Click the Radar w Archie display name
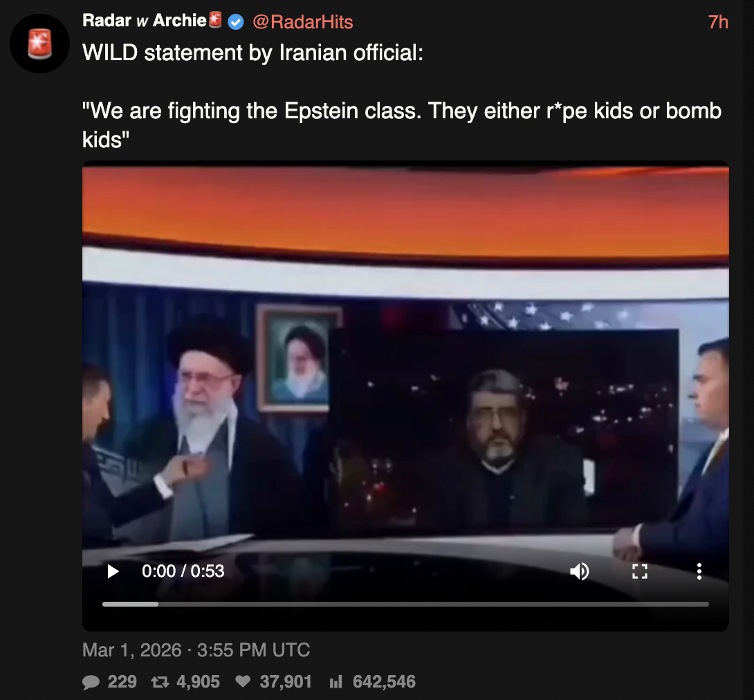The image size is (754, 700). [x=145, y=21]
